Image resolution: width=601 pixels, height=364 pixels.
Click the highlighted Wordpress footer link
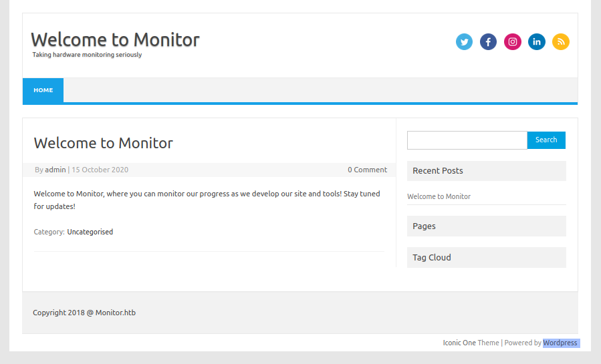click(560, 343)
